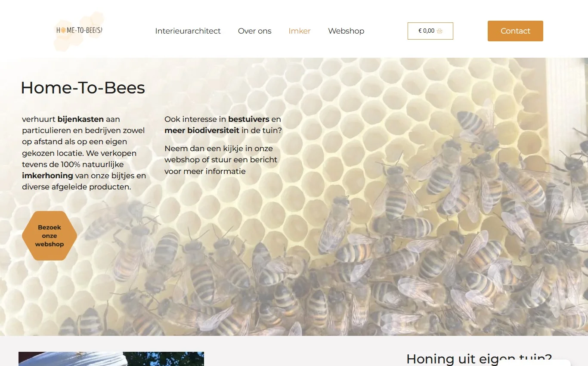Select the hexagonal 'Bezoek onze webshop' badge
This screenshot has height=366, width=588.
tap(50, 236)
